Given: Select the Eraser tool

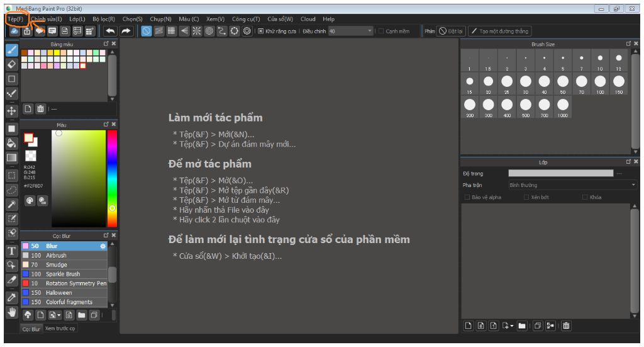Looking at the screenshot, I should (x=11, y=64).
